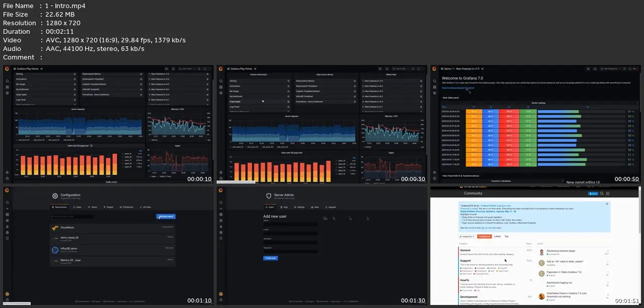
Task: Open Explore compass icon in 00:00:30 frame
Action: [x=221, y=93]
